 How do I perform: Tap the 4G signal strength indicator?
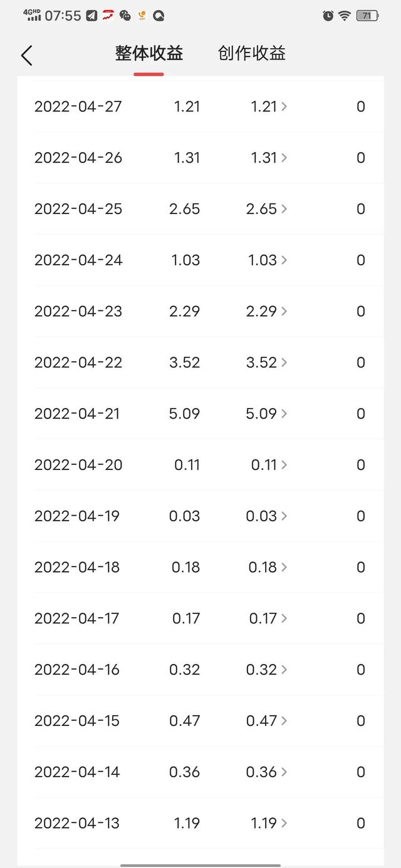pos(32,15)
